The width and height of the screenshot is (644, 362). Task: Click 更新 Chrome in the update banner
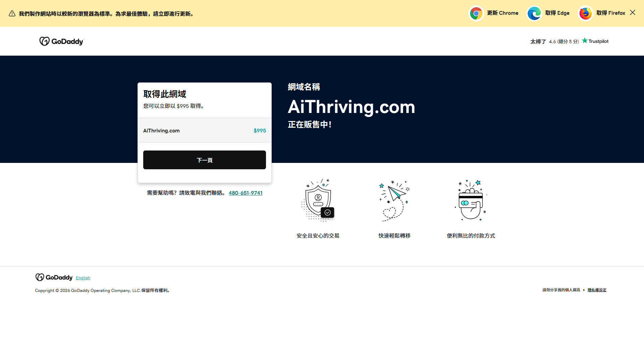(503, 13)
